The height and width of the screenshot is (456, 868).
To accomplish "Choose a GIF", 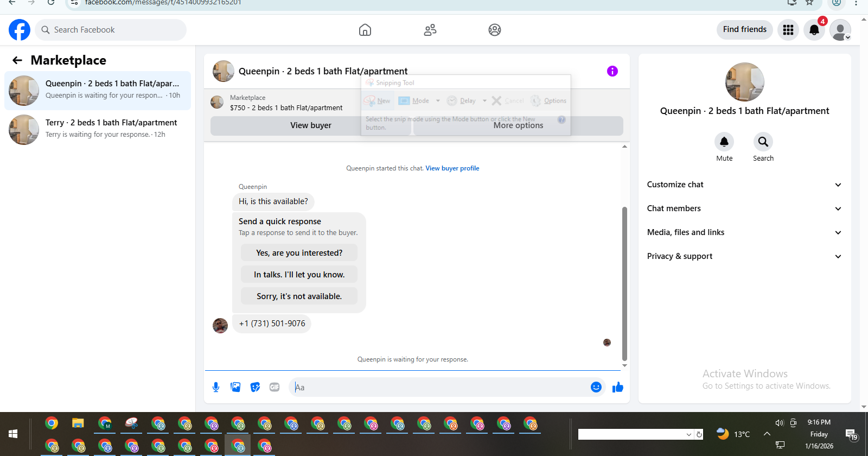I will point(275,387).
